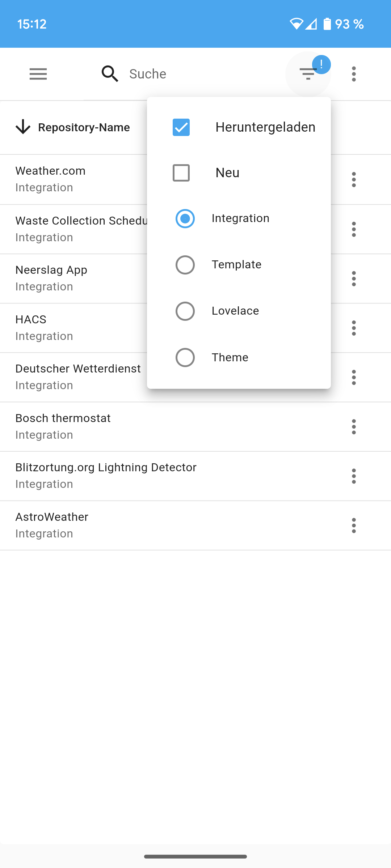The height and width of the screenshot is (868, 391).
Task: Open the hamburger navigation menu
Action: tap(38, 74)
